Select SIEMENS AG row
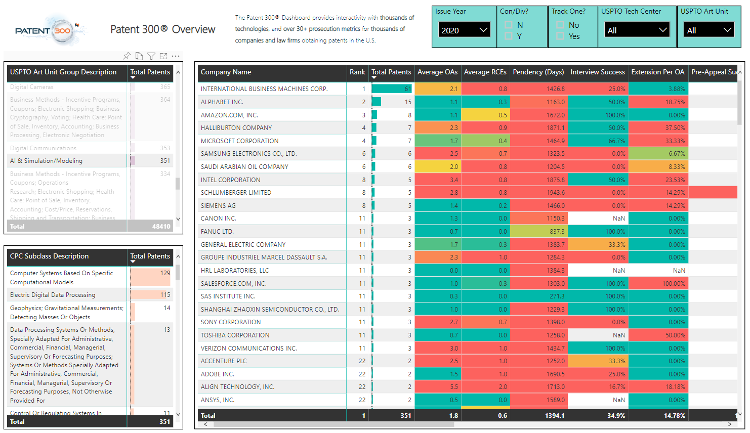The height and width of the screenshot is (433, 750). pyautogui.click(x=467, y=205)
